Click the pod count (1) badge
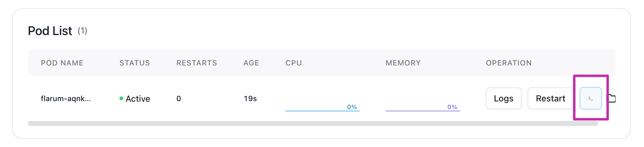 coord(82,31)
